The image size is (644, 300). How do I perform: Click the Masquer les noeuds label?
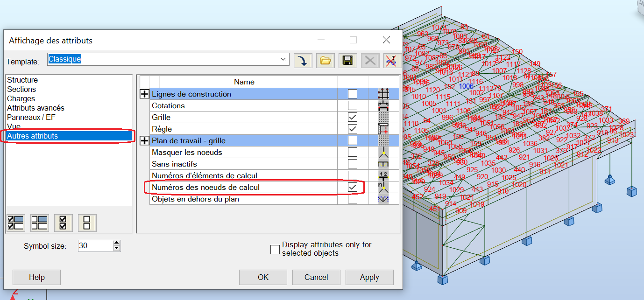tap(187, 152)
